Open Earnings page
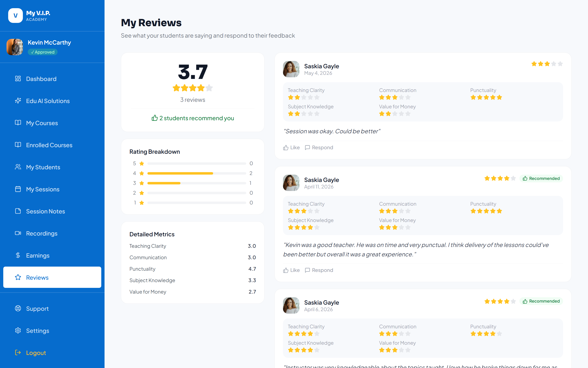588x368 pixels. (52, 256)
